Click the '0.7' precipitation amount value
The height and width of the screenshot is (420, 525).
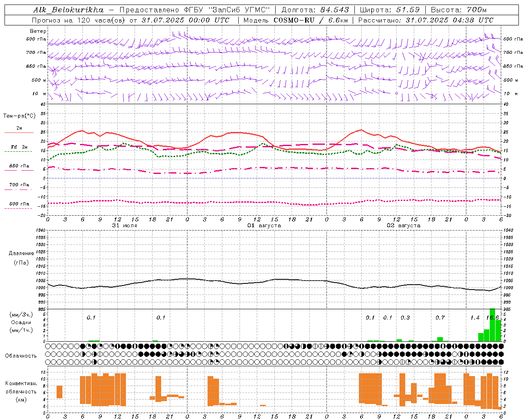tap(440, 318)
